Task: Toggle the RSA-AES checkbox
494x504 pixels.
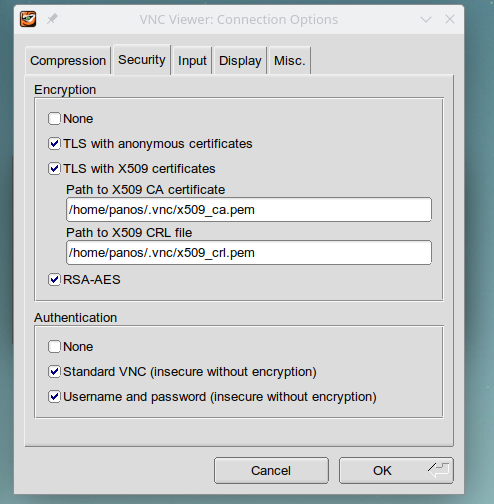Action: (54, 280)
